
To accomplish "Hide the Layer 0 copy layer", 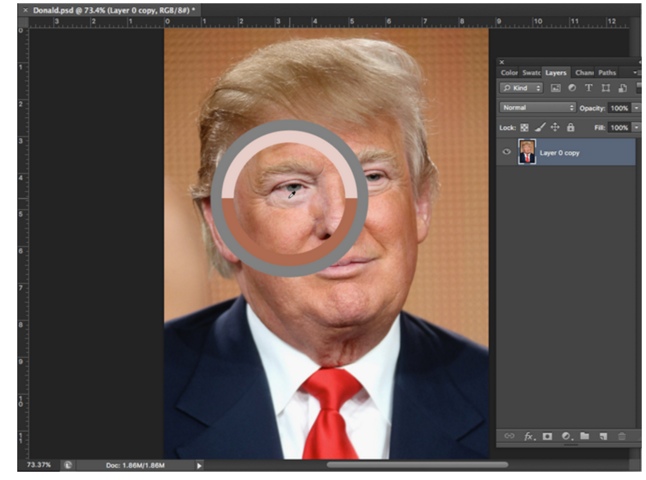I will [x=506, y=152].
